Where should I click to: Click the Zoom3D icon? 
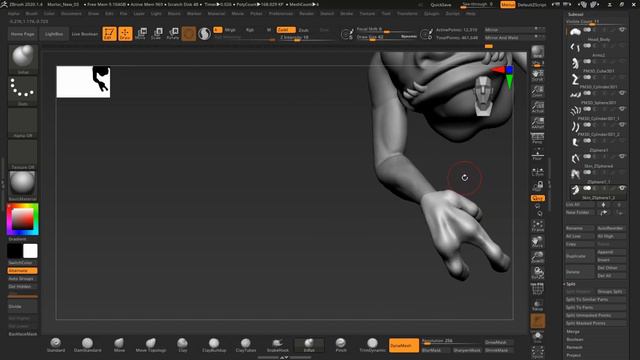point(538,257)
